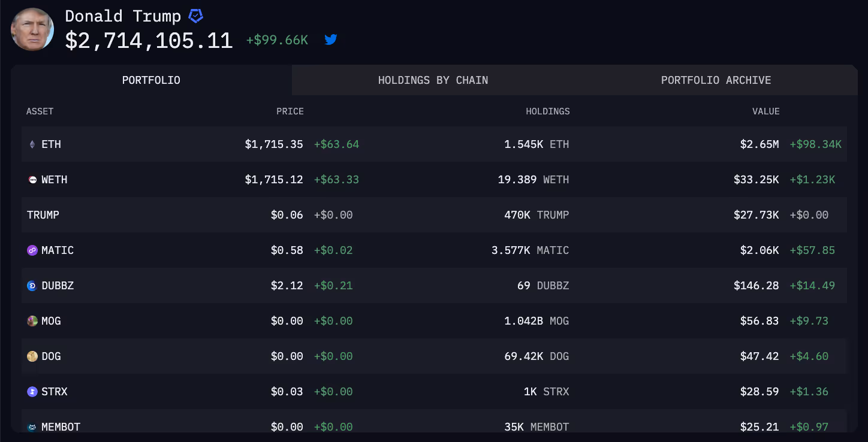The image size is (868, 442).
Task: Click DUBBZ value $146.28
Action: pos(757,286)
